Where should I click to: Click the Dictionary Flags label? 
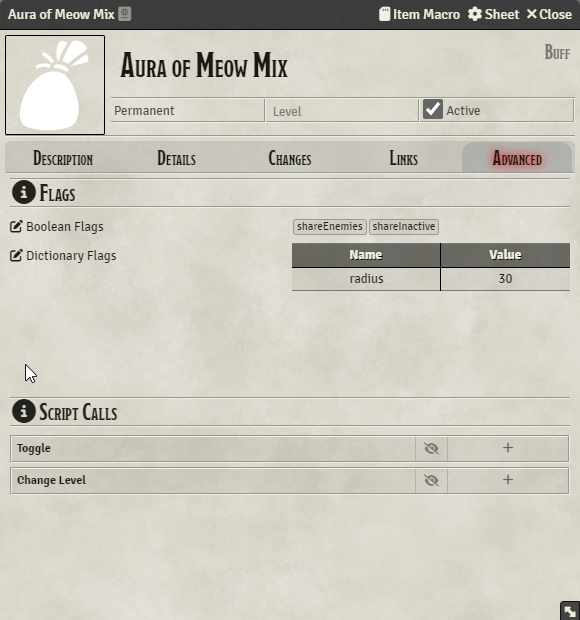pyautogui.click(x=71, y=255)
